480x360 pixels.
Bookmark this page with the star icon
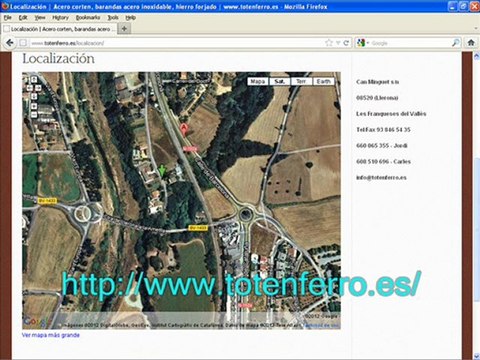click(329, 43)
